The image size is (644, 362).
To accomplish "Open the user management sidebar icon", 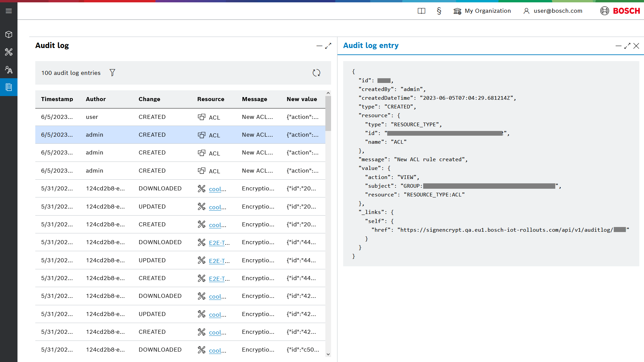I will [x=9, y=70].
